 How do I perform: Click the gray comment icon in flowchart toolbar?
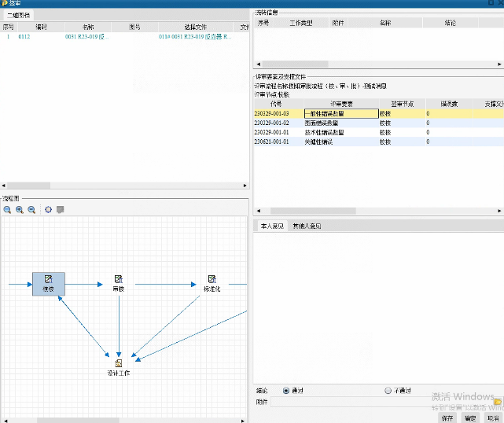pyautogui.click(x=60, y=210)
